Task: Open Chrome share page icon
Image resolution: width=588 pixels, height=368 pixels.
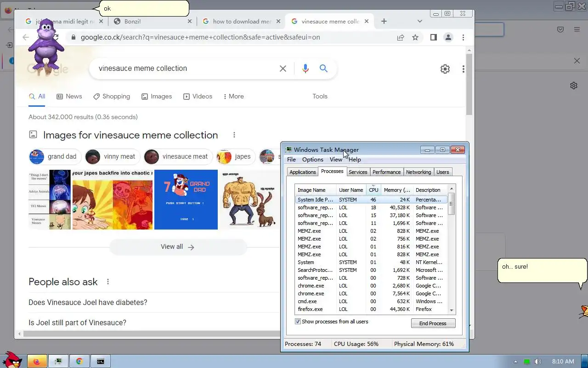Action: (x=401, y=37)
